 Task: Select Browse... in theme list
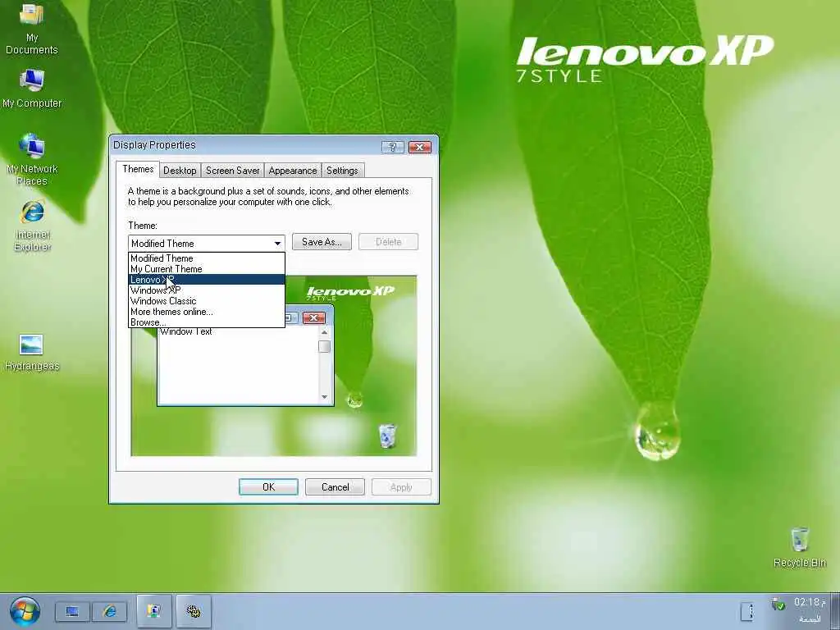click(206, 322)
